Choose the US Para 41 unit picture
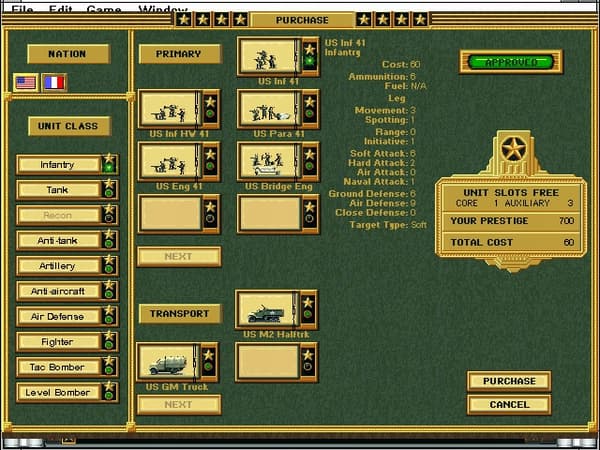 [269, 109]
